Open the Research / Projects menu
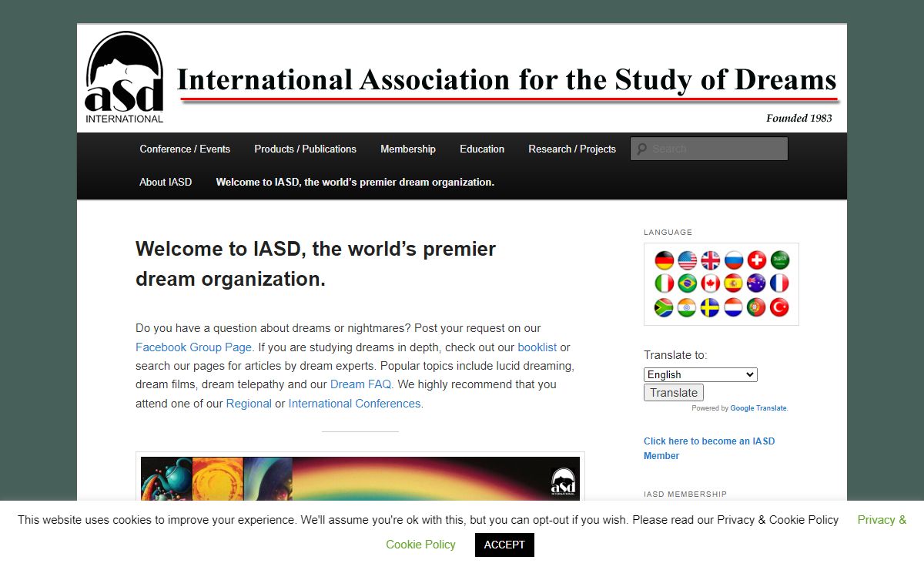 coord(571,149)
